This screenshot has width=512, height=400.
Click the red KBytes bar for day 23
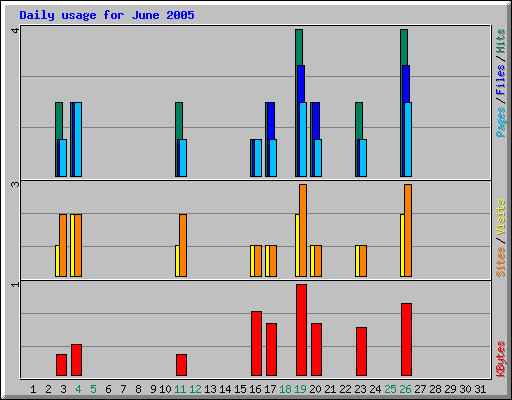[361, 351]
